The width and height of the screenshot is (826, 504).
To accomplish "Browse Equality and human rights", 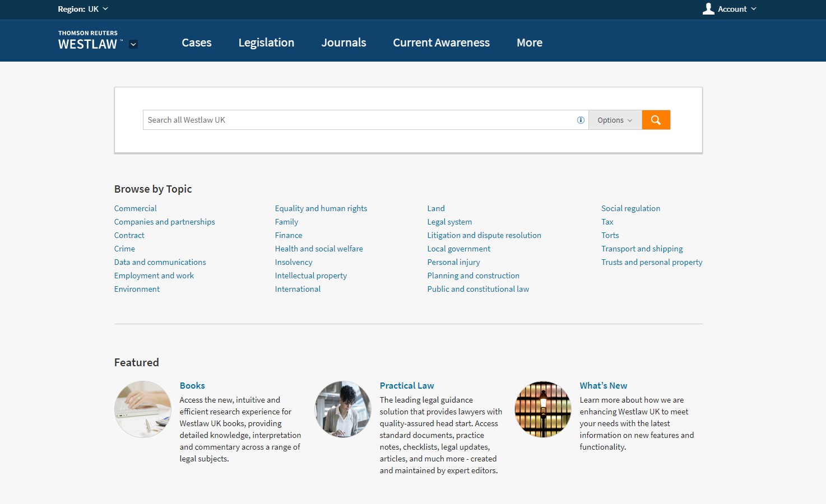I will point(321,208).
